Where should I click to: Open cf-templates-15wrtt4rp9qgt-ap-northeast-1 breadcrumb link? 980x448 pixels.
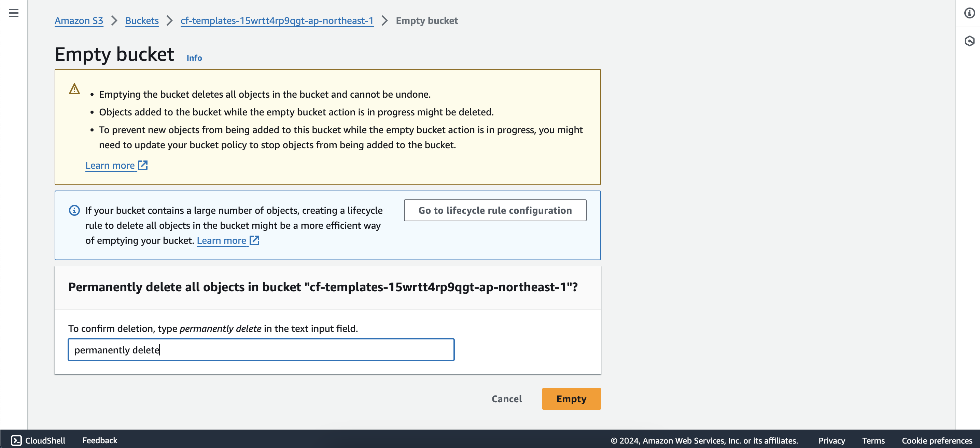[x=277, y=20]
